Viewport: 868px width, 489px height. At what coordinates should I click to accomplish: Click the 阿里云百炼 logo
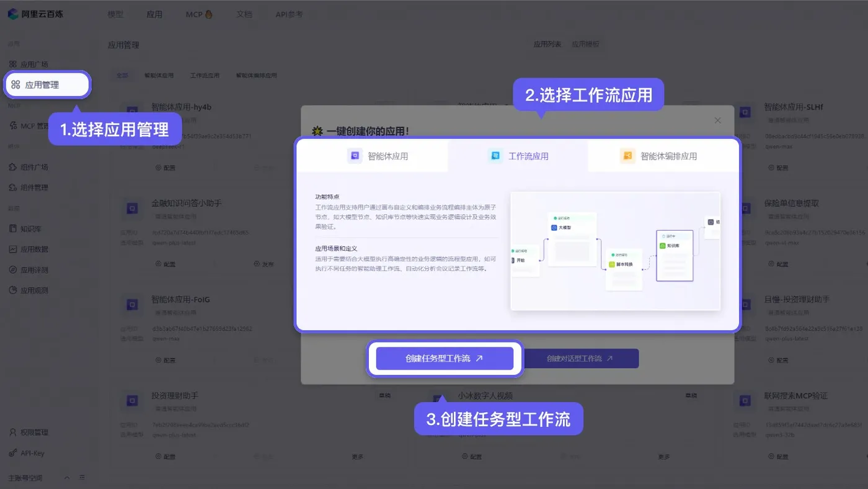35,14
